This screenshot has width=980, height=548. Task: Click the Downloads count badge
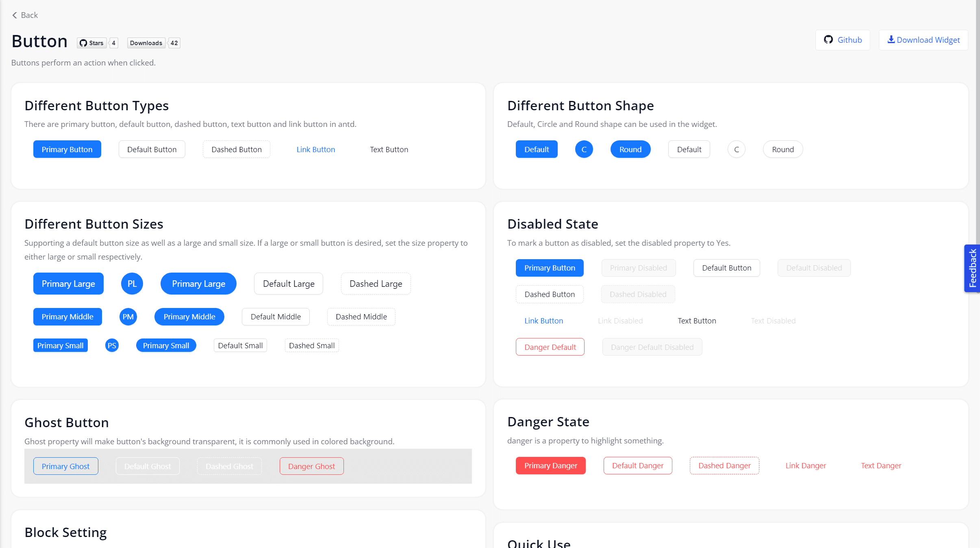tap(146, 42)
